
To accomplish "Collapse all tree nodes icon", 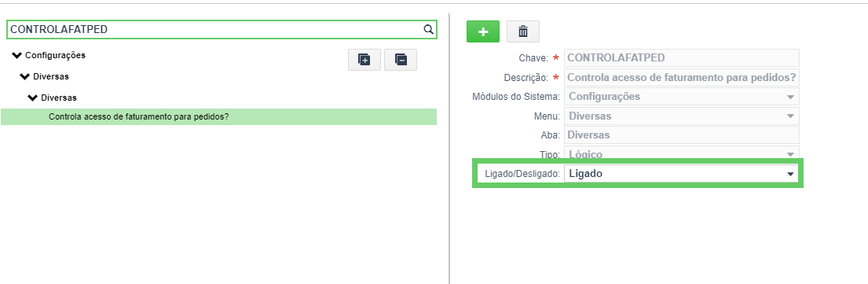I will (401, 60).
